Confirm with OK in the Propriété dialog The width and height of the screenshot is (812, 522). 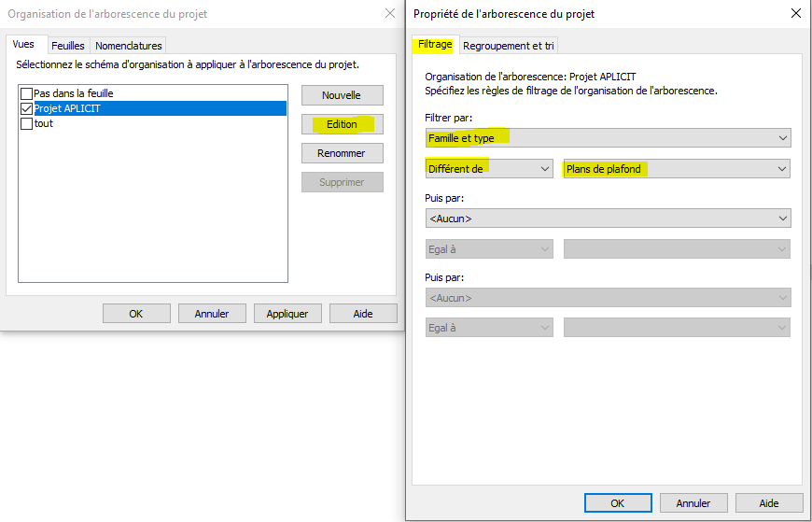click(618, 502)
